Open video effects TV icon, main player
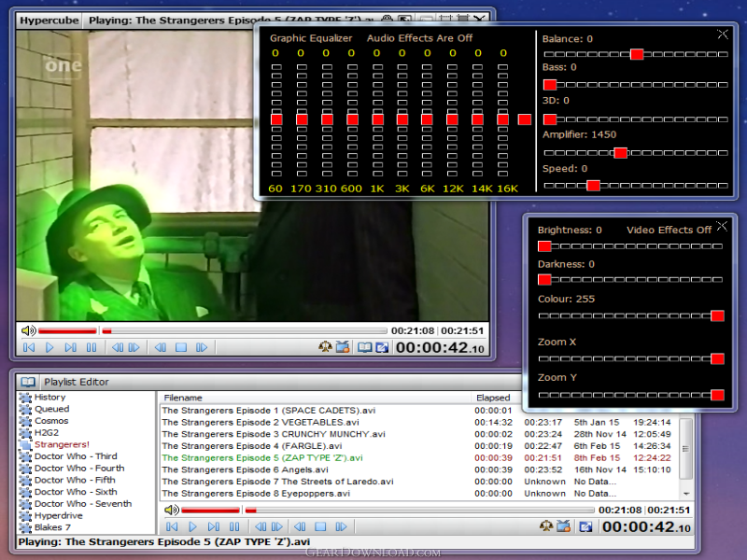Viewport: 747px width, 560px height. 343,347
